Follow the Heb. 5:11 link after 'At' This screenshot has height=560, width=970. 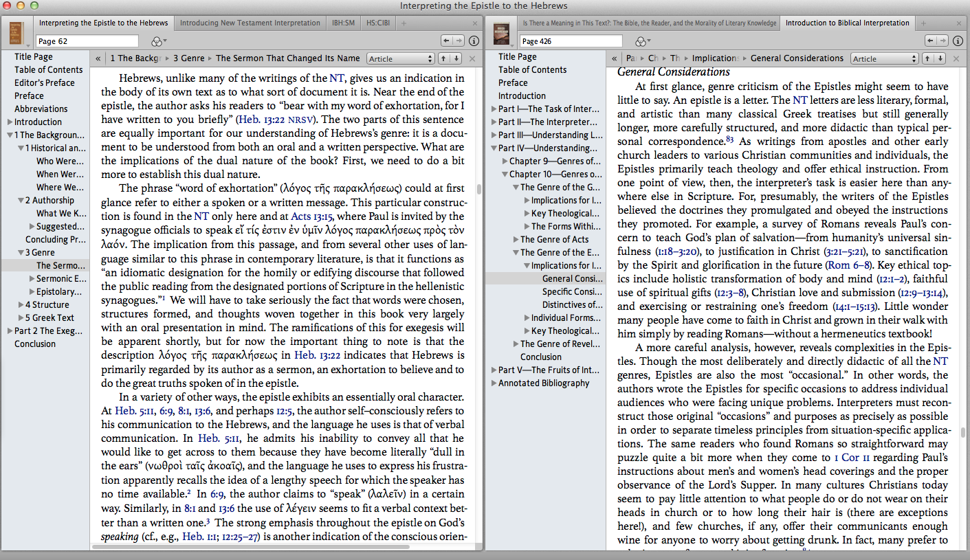[x=136, y=411]
